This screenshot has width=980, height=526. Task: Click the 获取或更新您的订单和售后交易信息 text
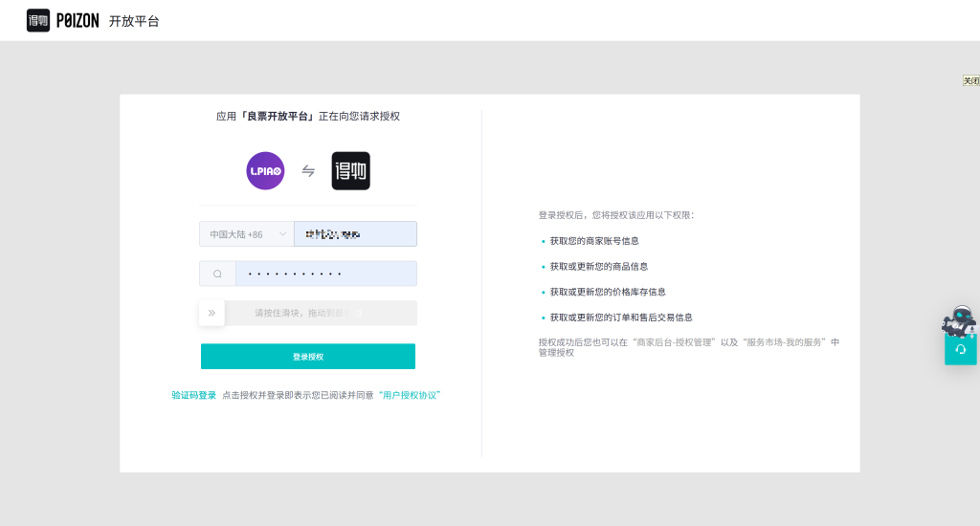[x=621, y=318]
